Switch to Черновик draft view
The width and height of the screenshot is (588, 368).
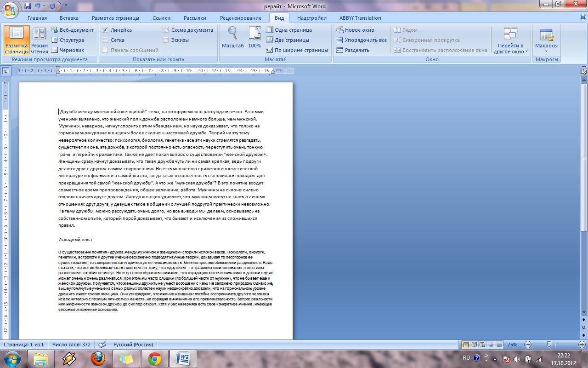pos(68,50)
